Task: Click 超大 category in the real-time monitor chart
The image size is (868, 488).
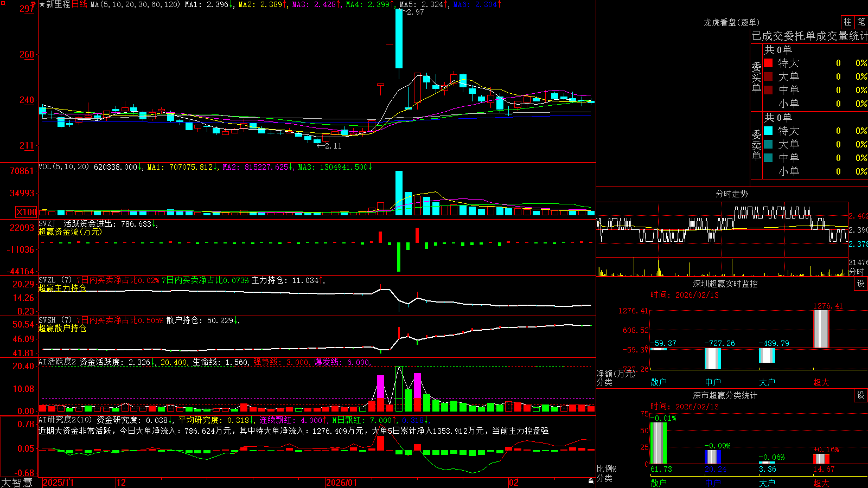Action: coord(821,382)
